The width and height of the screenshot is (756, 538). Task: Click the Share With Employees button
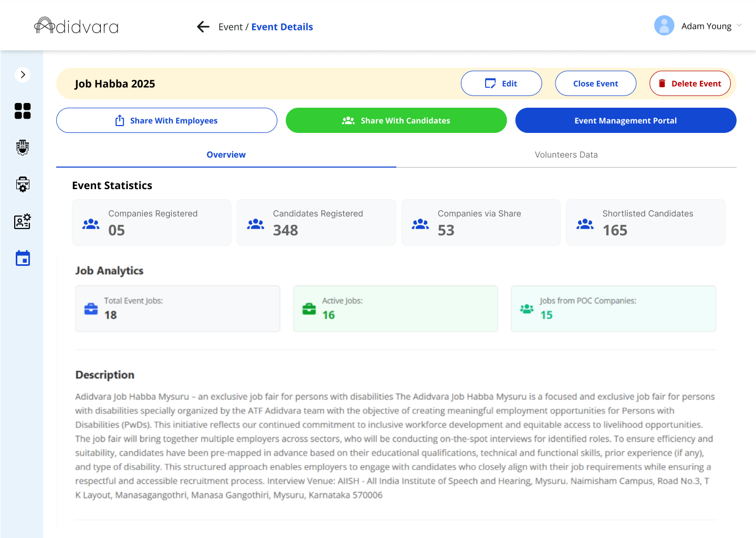pos(166,120)
